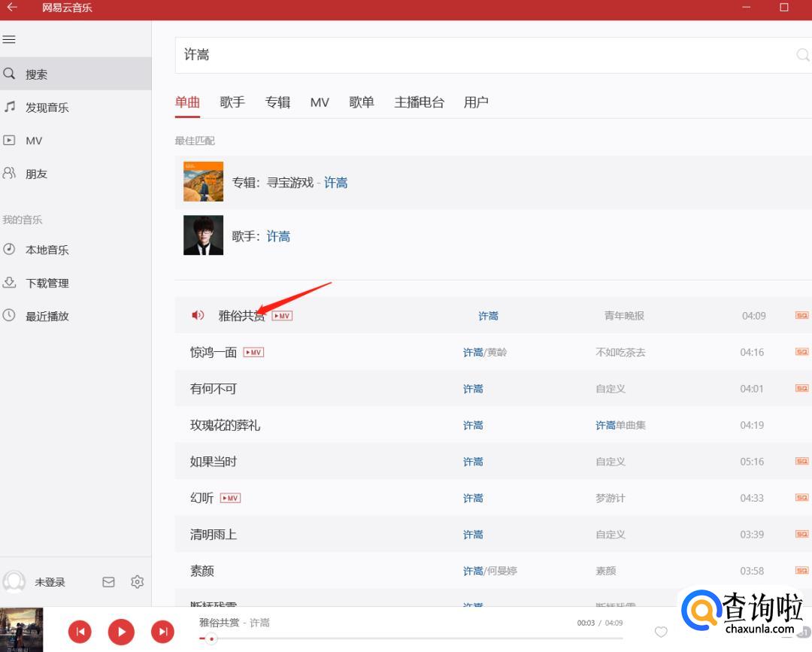Screen dimensions: 812x652
Task: Switch to the 歌手 tab
Action: pyautogui.click(x=232, y=102)
